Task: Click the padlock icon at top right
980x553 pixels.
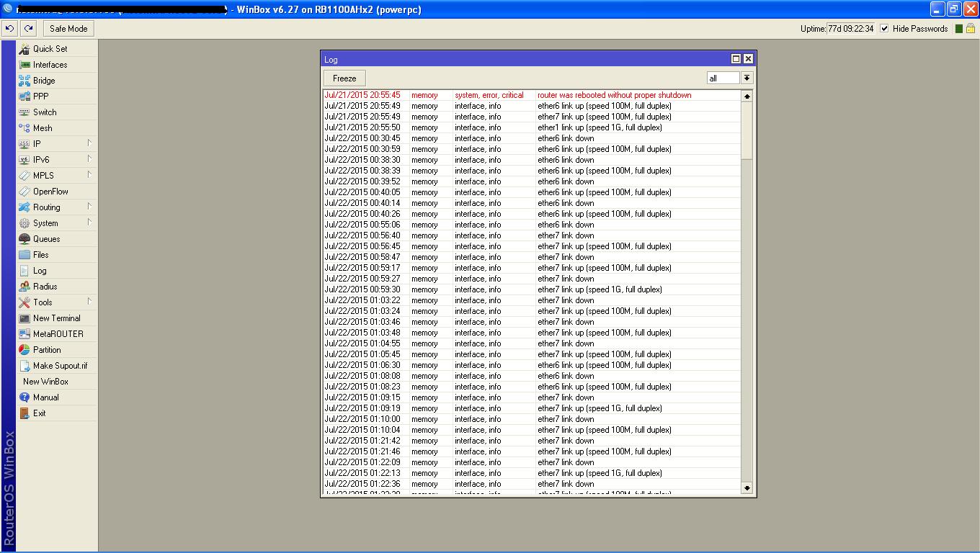Action: [970, 29]
